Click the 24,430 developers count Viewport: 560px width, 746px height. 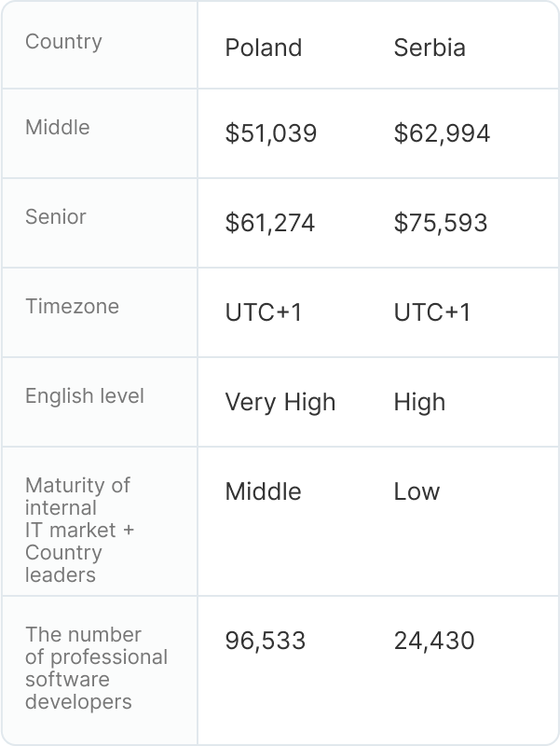coord(434,641)
